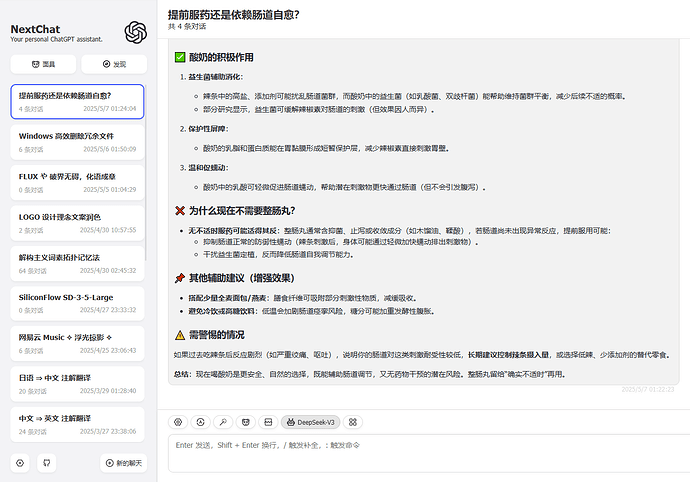
Task: Open settings icon at sidebar bottom
Action: (x=20, y=463)
